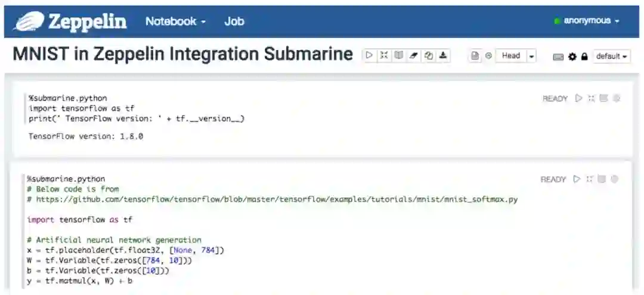The height and width of the screenshot is (295, 644).
Task: Edit the notebook title text
Action: [182, 54]
